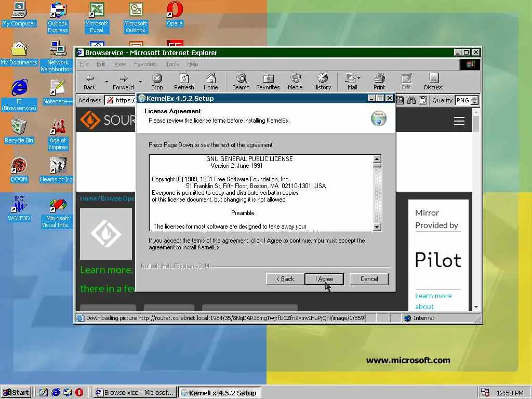Select the Microsoft Outlook desktop icon
532x399 pixels.
click(x=136, y=18)
